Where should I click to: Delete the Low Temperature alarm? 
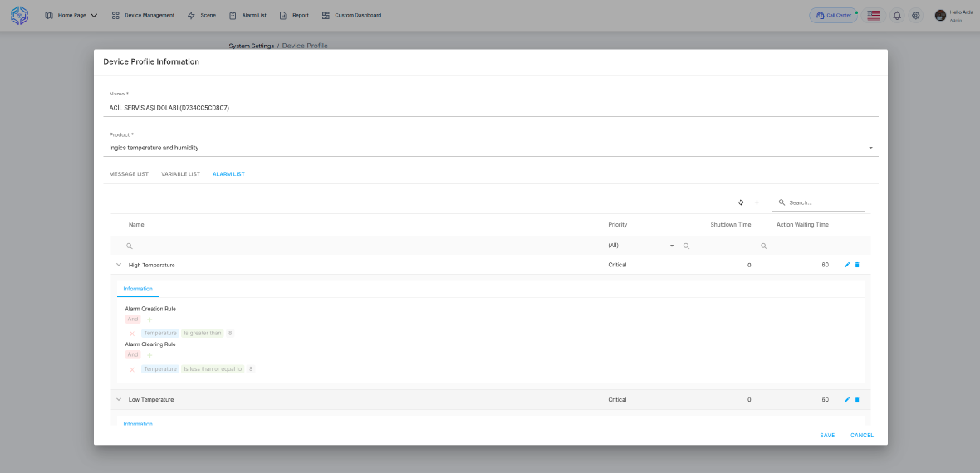tap(857, 400)
